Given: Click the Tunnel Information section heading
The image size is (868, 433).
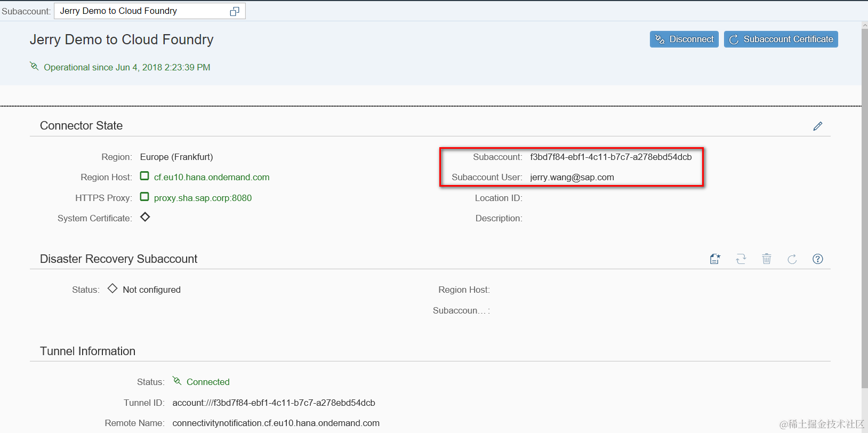Looking at the screenshot, I should point(87,351).
